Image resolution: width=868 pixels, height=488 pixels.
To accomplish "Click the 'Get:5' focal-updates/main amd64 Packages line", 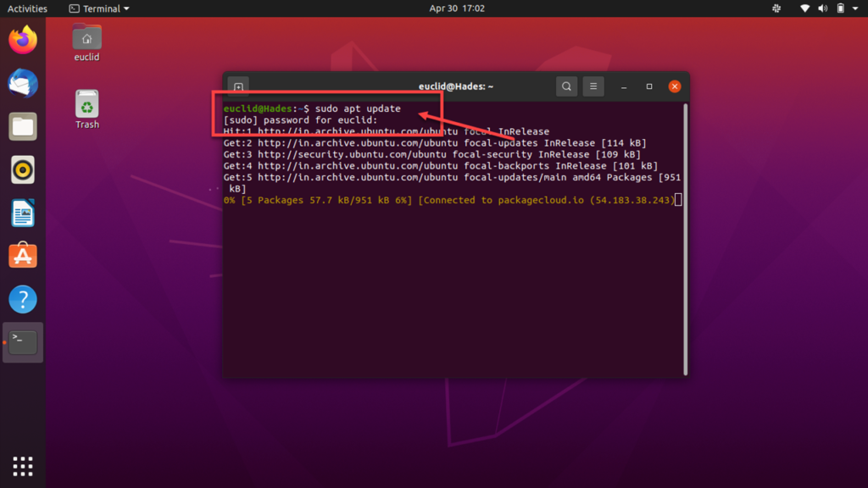I will 452,183.
